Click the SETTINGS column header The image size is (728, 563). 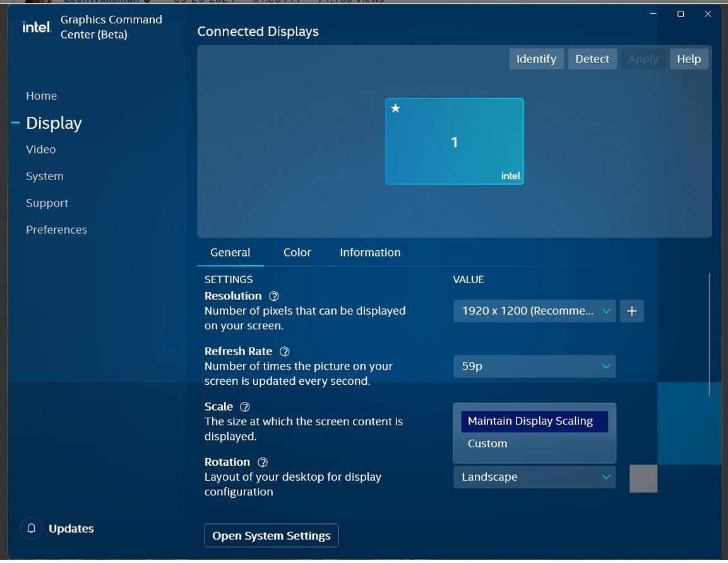point(229,279)
